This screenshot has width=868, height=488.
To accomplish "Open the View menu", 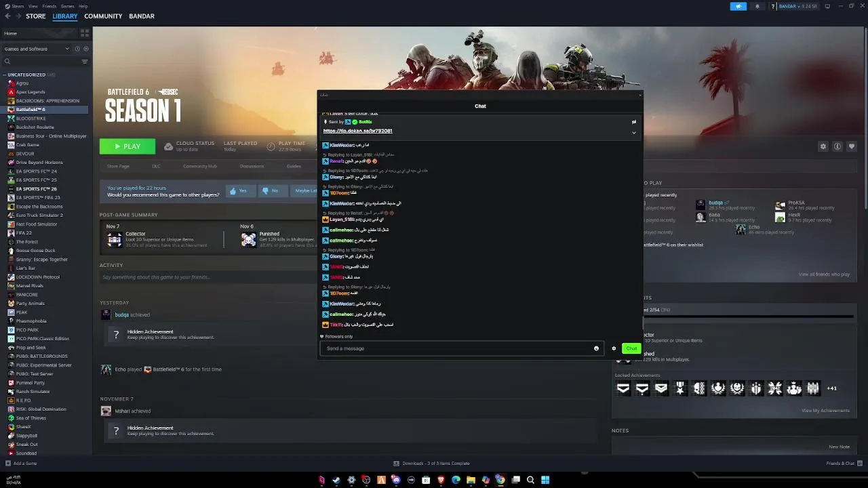I will (x=33, y=6).
